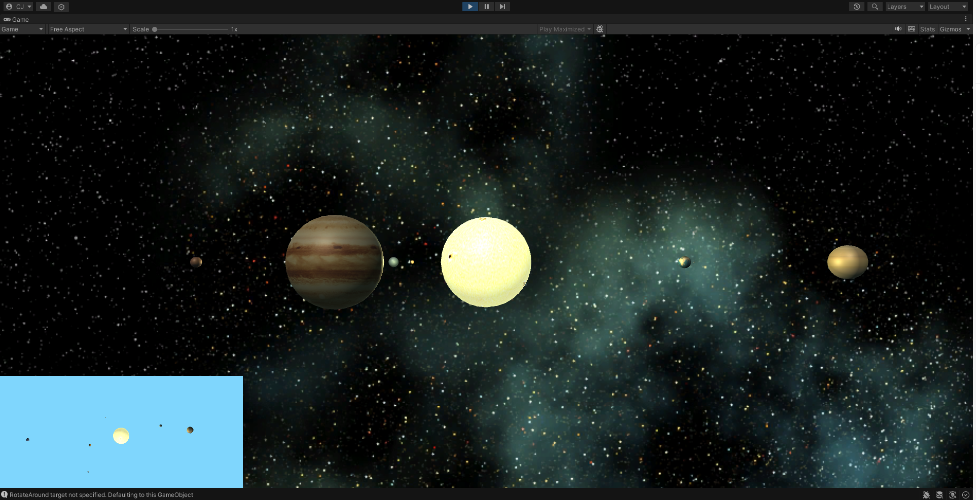Open the Unity cloud services panel
Viewport: 980px width, 500px height.
point(44,7)
